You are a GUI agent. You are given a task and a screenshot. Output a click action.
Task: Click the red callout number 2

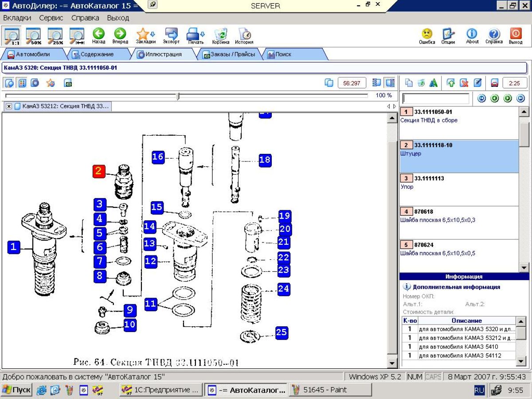pyautogui.click(x=98, y=171)
